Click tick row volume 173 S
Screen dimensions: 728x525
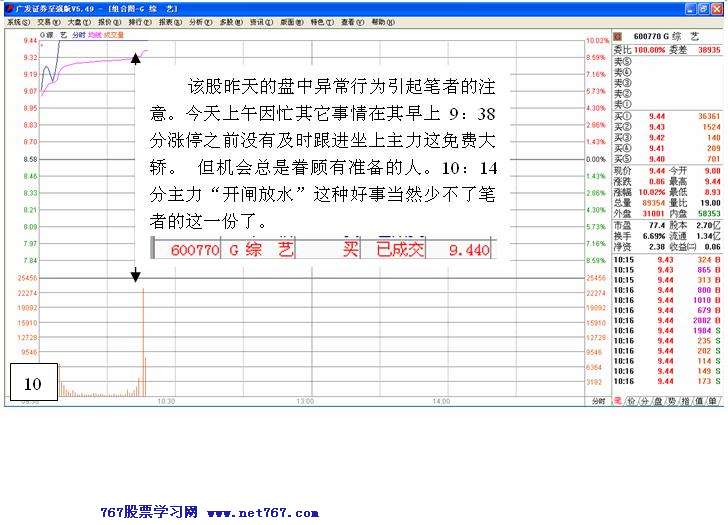tap(708, 382)
